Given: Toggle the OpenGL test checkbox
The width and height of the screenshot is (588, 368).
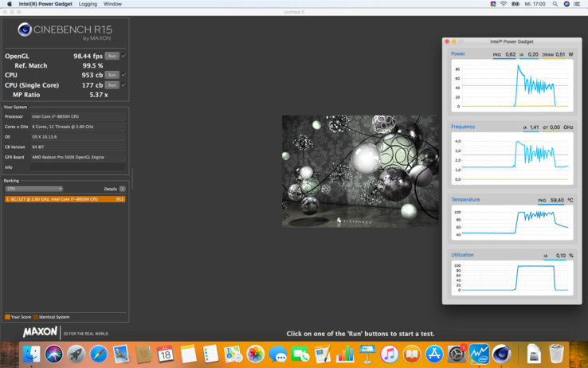Looking at the screenshot, I should point(123,56).
